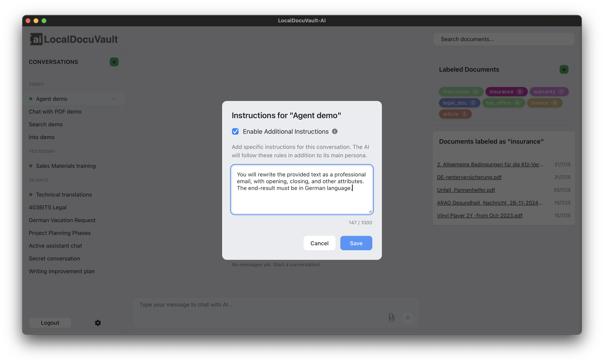Click Save in the instructions dialog
604x364 pixels.
pyautogui.click(x=356, y=243)
